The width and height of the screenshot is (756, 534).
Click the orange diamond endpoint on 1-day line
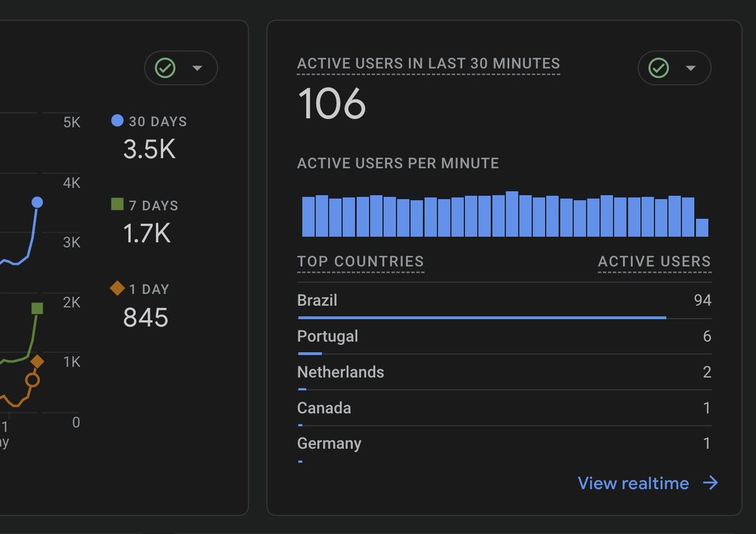click(37, 362)
